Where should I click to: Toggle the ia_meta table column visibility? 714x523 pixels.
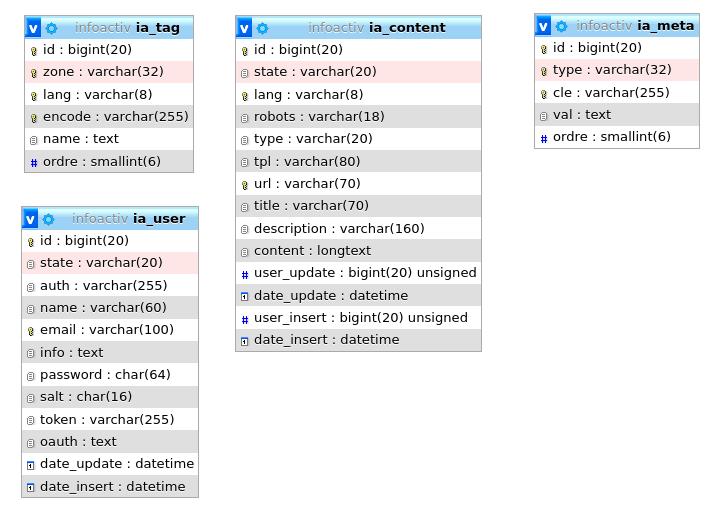543,26
